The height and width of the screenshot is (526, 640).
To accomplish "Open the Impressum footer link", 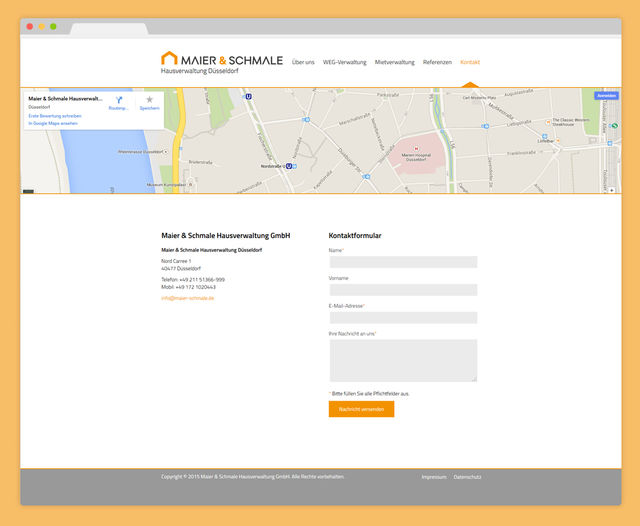I will point(434,477).
